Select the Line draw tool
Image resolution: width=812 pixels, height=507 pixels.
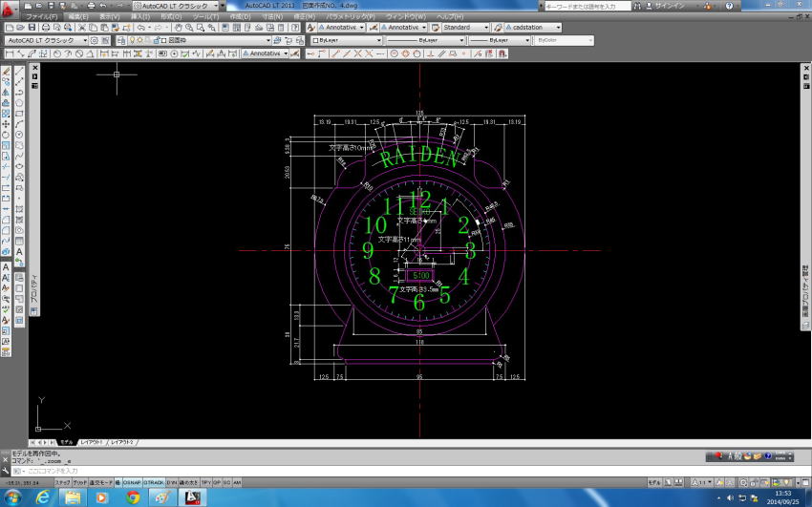click(20, 71)
